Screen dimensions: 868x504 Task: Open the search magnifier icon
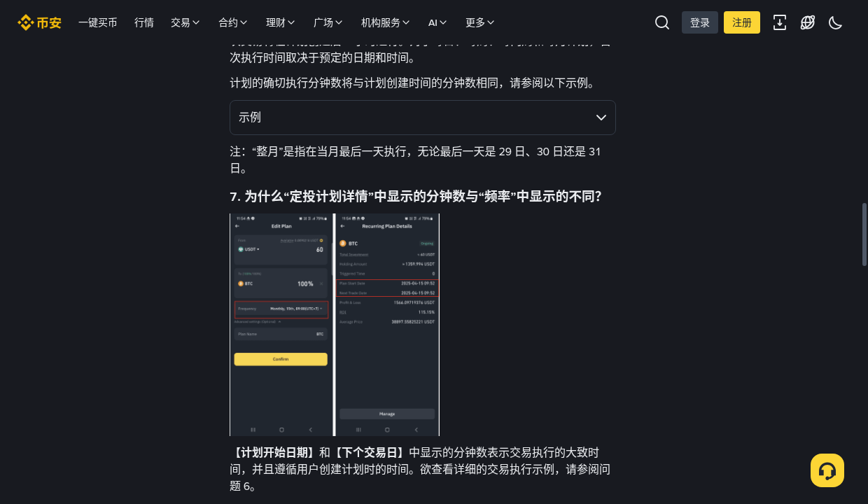pos(662,22)
